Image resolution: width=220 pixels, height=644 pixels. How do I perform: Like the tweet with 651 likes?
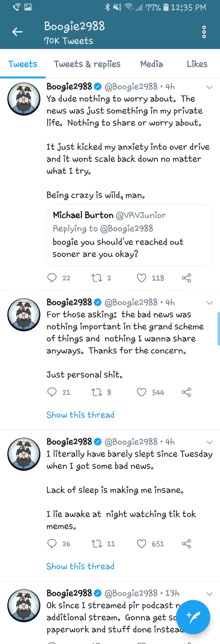click(142, 544)
